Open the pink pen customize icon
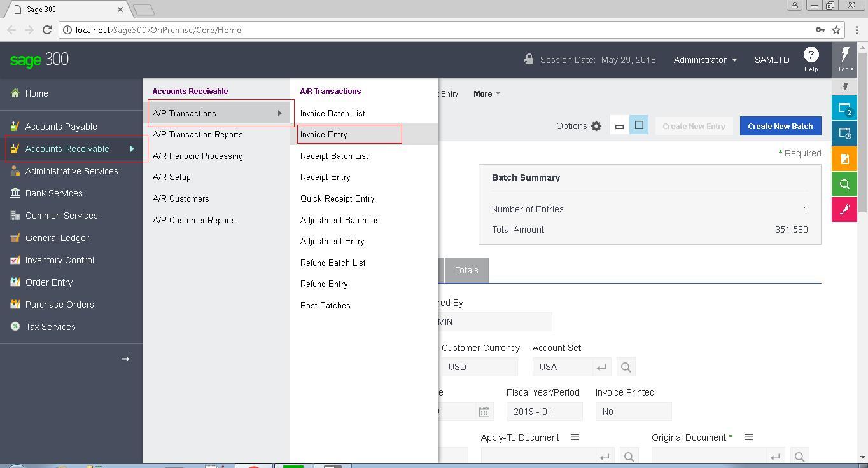868x468 pixels. [x=844, y=210]
